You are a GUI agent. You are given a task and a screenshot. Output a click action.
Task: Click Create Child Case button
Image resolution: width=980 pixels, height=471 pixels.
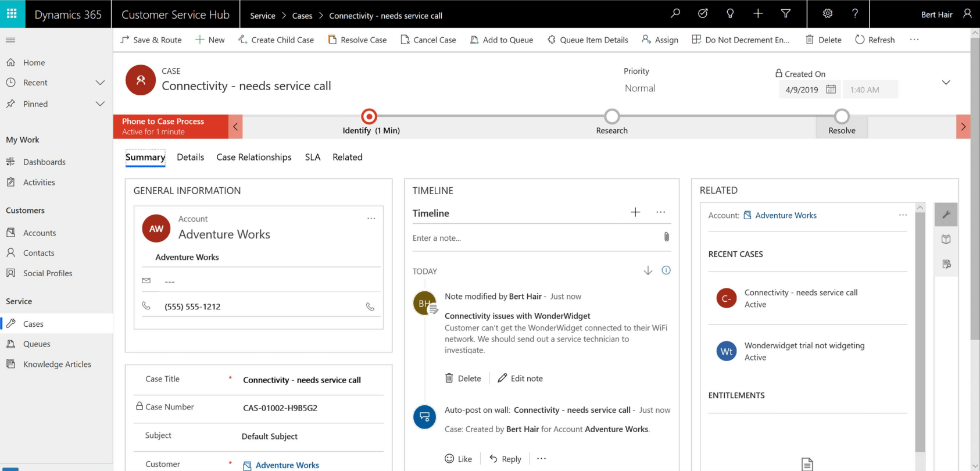click(x=276, y=40)
